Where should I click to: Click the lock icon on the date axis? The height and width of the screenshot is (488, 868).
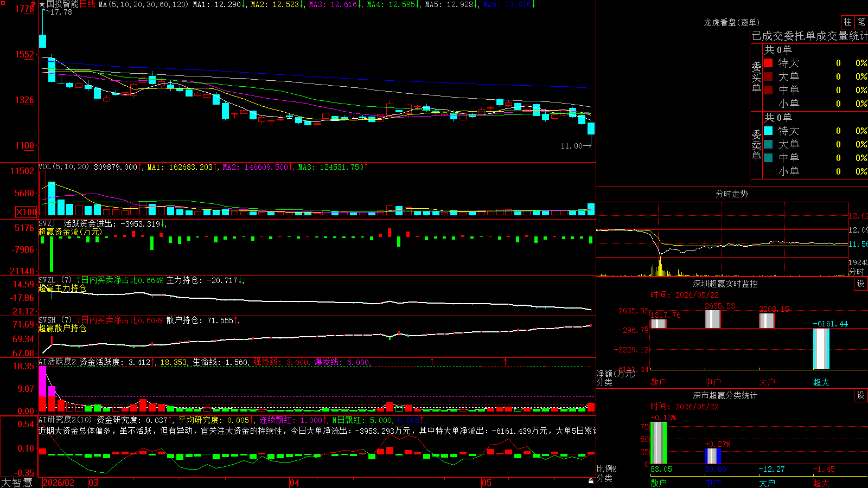coord(591,481)
